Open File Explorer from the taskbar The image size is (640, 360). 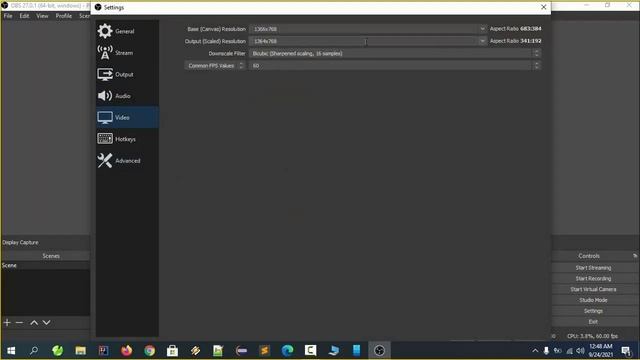(x=80, y=351)
